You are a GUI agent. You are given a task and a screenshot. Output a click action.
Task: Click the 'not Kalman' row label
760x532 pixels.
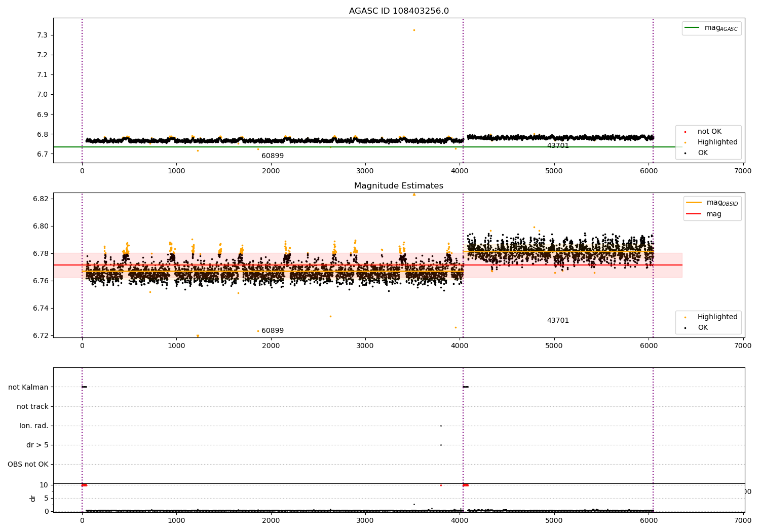pyautogui.click(x=28, y=387)
